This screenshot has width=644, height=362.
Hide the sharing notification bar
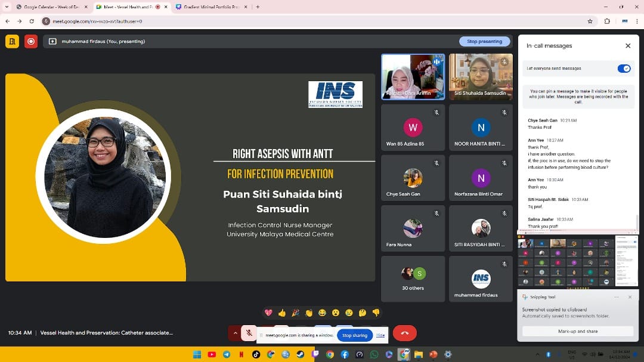[x=380, y=335]
